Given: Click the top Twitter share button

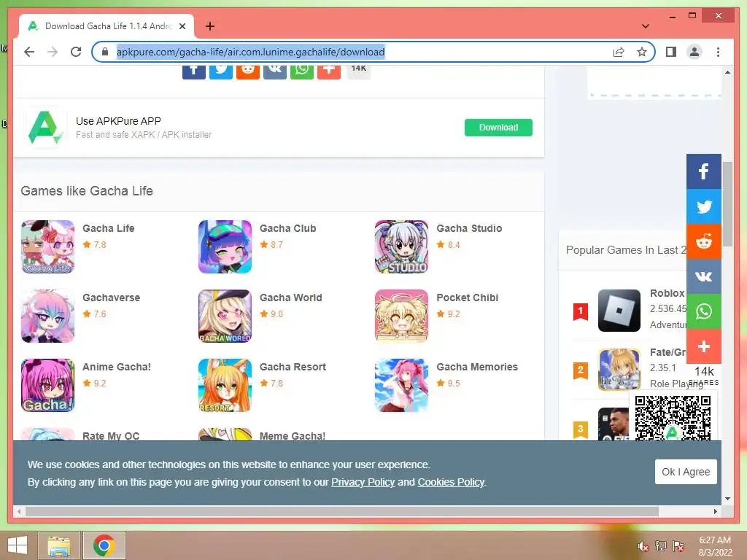Looking at the screenshot, I should (221, 72).
